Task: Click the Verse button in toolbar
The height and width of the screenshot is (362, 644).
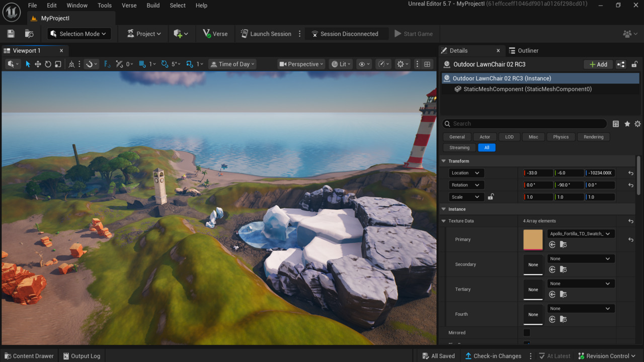Action: point(215,34)
